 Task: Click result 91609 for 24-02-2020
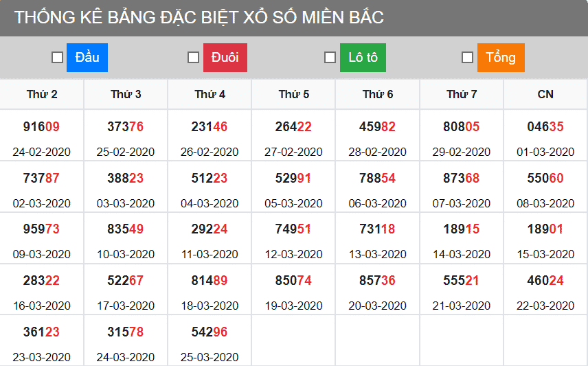click(42, 127)
